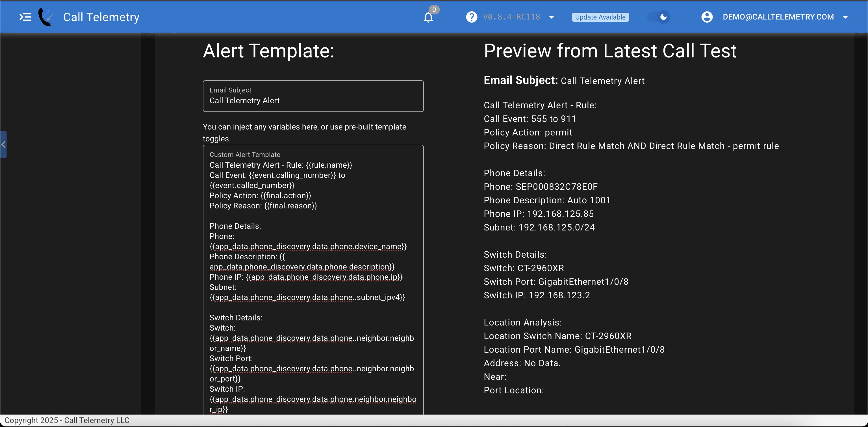Click 'Address: No Data.' text

(522, 363)
